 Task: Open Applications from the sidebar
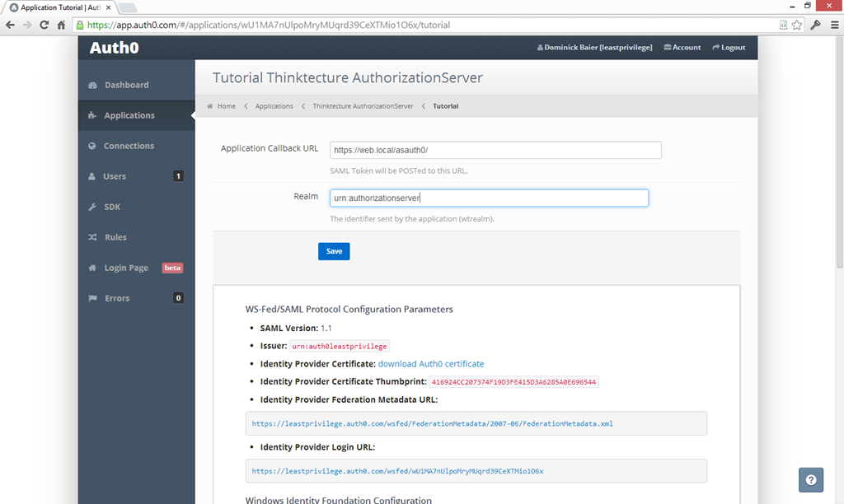pos(129,115)
